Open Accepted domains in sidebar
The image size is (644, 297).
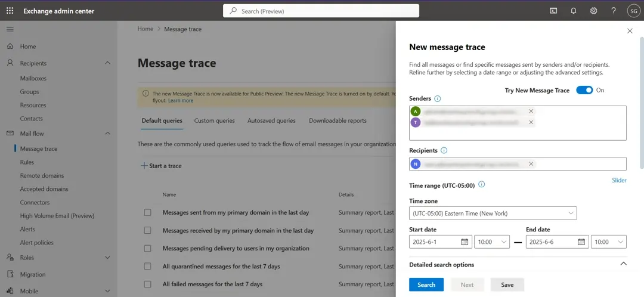[x=44, y=189]
